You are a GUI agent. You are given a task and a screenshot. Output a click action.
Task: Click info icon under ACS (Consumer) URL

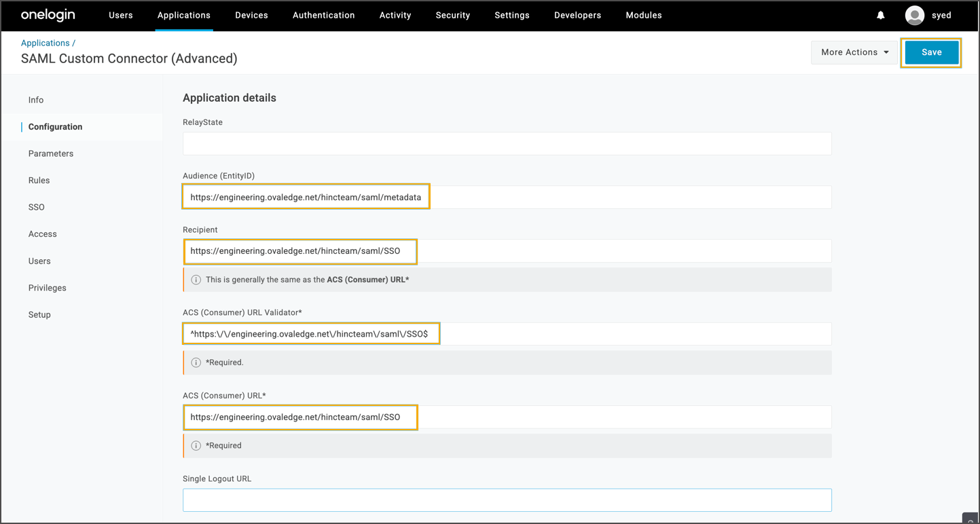(196, 446)
